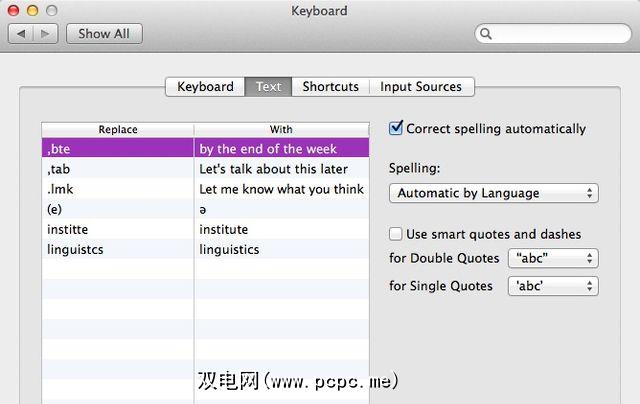
Task: Click the search magnifier icon
Action: point(487,34)
